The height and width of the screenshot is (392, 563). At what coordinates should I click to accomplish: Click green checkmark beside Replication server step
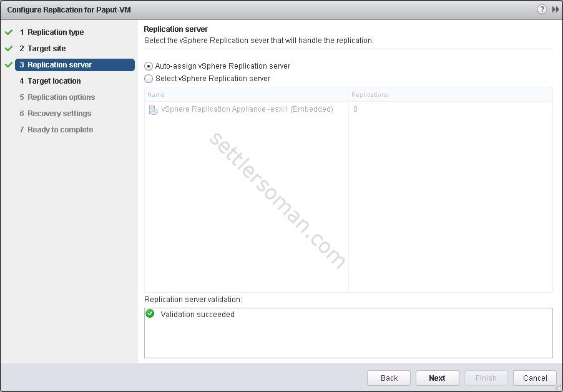pos(9,65)
